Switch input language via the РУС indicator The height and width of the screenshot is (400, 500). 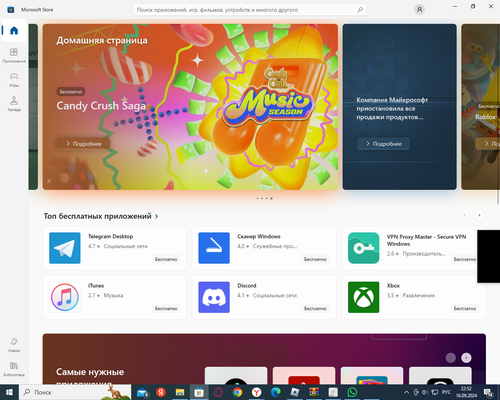(446, 392)
